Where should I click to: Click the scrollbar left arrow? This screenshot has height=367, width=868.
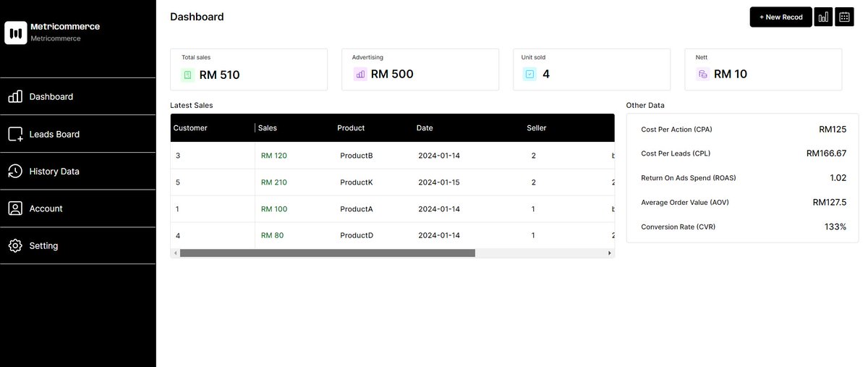[174, 253]
